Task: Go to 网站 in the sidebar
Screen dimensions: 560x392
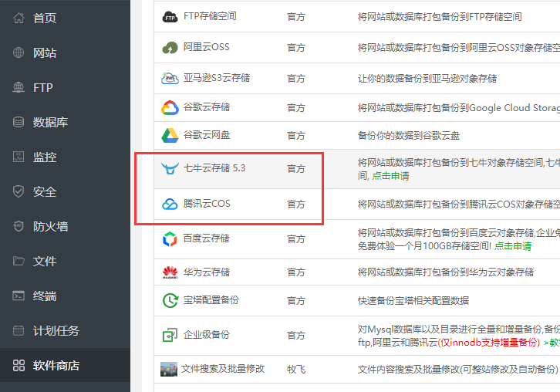Action: (x=45, y=53)
